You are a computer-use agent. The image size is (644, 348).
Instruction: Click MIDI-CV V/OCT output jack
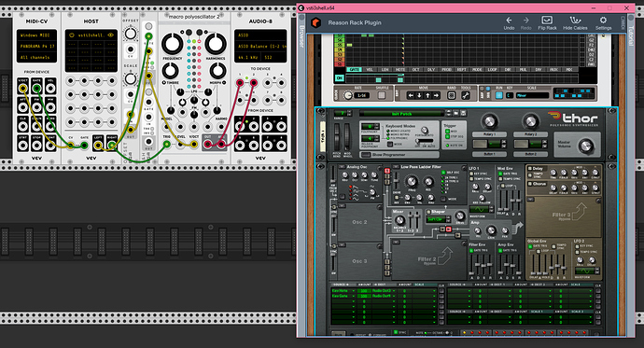coord(23,89)
